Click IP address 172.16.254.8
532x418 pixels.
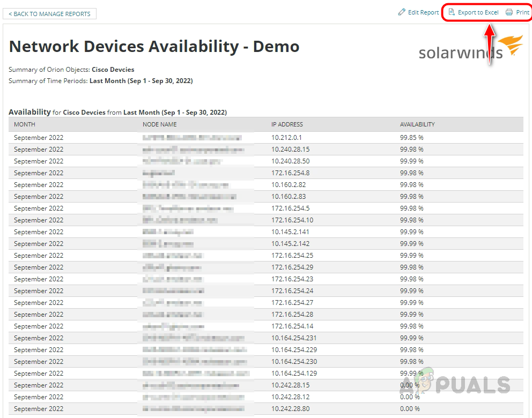290,173
